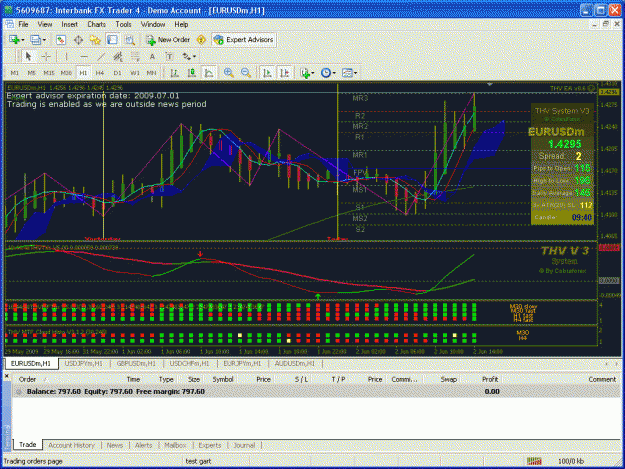
Task: Select the W1 timeframe
Action: coord(135,73)
